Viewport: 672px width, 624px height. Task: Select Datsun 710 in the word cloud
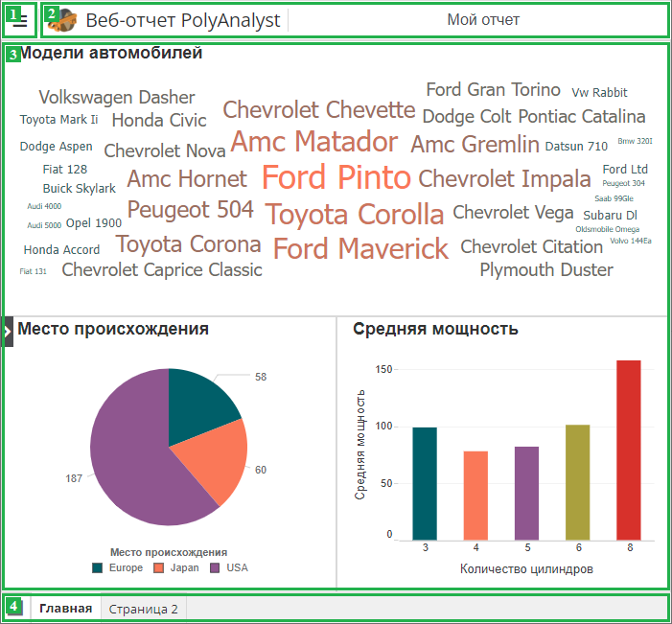point(576,146)
